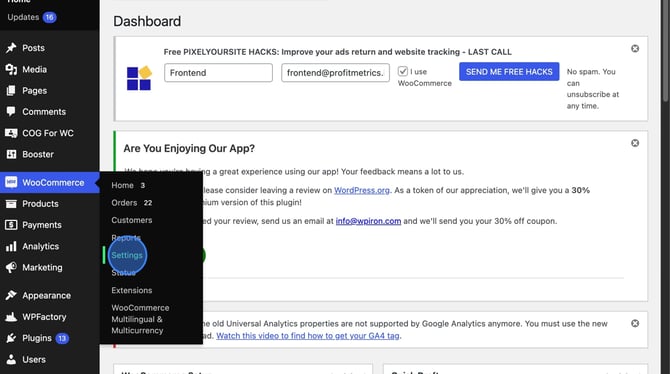Screen dimensions: 670x374
Task: Click the WPFactory icon in sidebar
Action: pyautogui.click(x=11, y=317)
